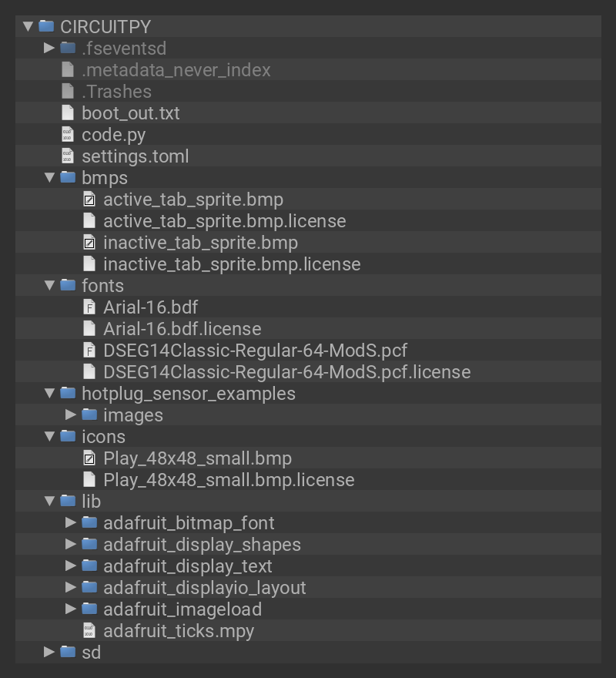Expand the images subfolder
Image resolution: width=616 pixels, height=678 pixels.
72,415
